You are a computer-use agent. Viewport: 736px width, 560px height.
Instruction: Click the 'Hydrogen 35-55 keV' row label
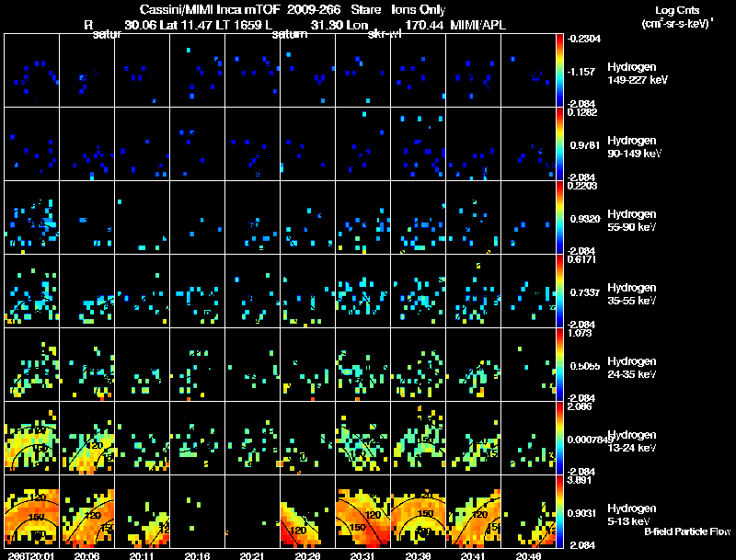[632, 294]
